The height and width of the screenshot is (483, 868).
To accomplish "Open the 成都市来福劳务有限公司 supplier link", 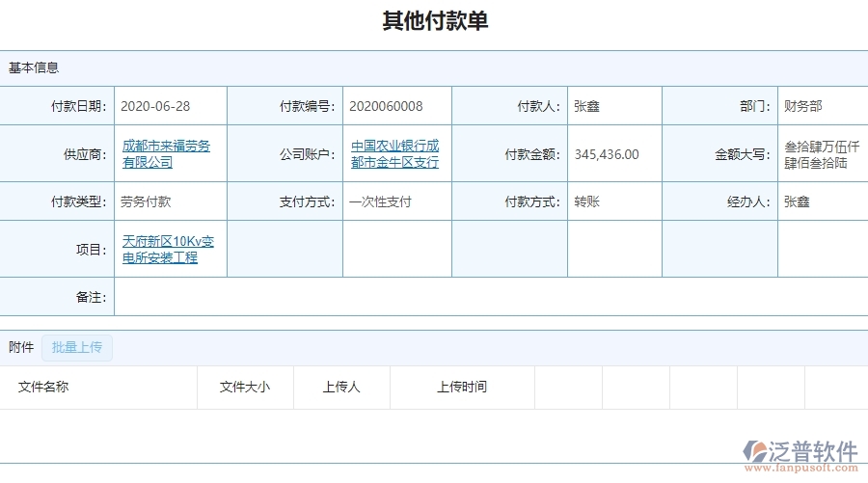I will tap(166, 154).
